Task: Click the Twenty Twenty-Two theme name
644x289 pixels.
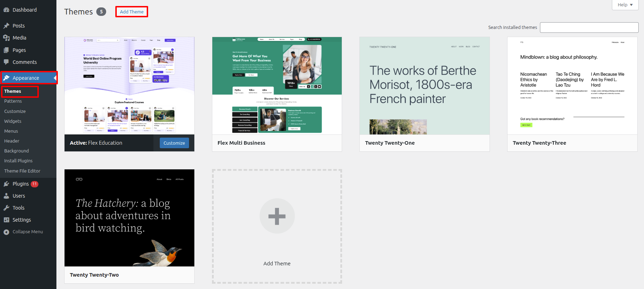Action: [x=94, y=275]
